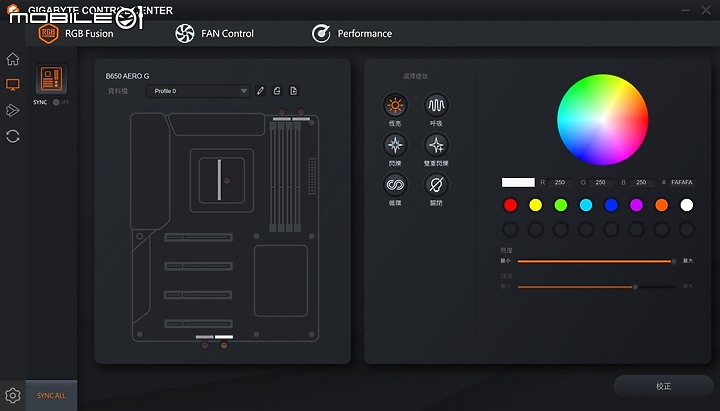720x411 pixels.
Task: Click the white current color preview box
Action: pyautogui.click(x=518, y=182)
